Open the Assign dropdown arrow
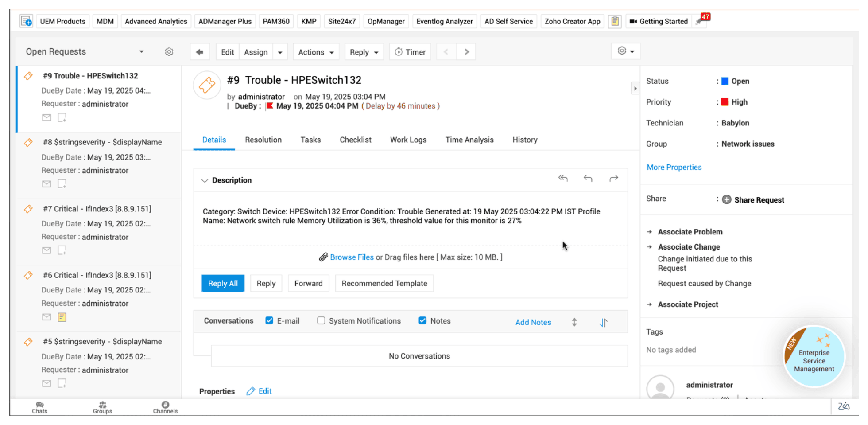The image size is (868, 425). click(280, 51)
